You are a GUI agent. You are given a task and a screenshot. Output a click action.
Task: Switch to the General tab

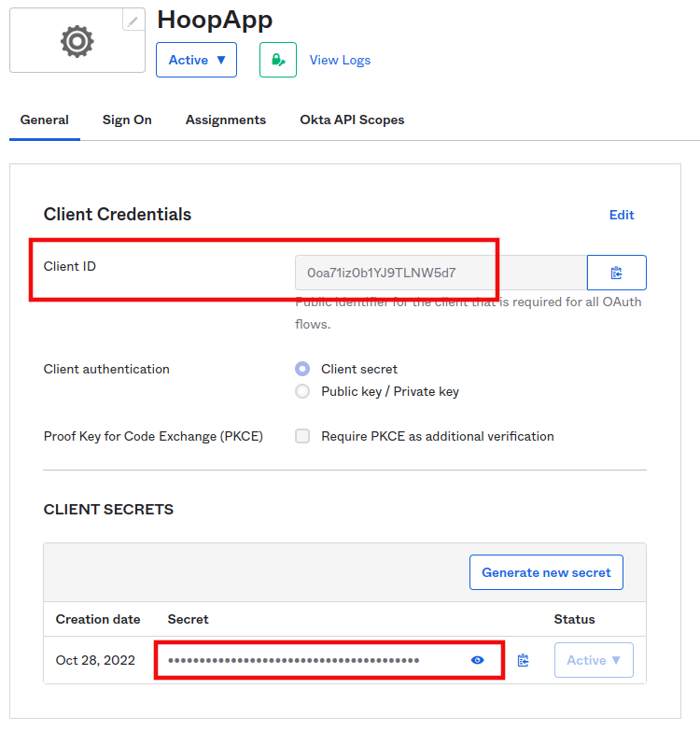45,119
